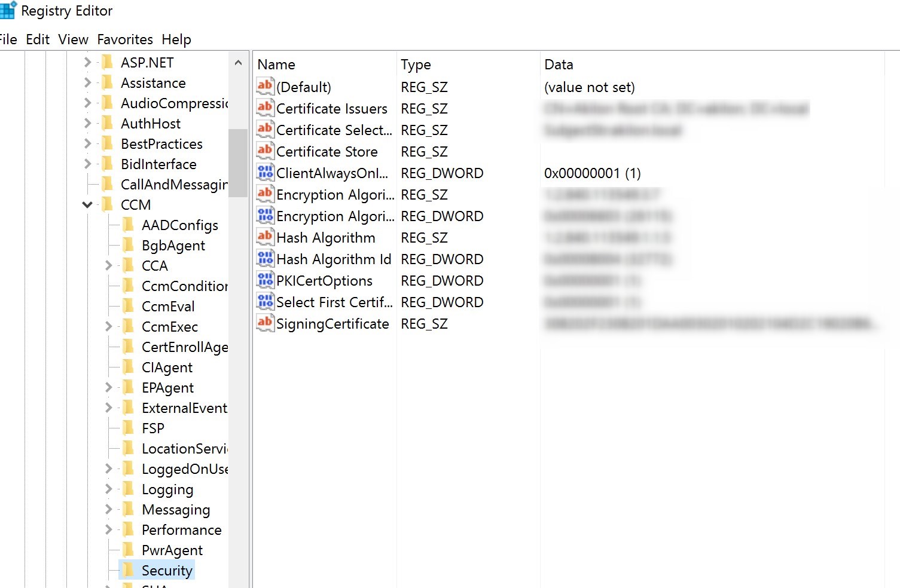Expand the CcmExec key
The width and height of the screenshot is (900, 588).
pyautogui.click(x=108, y=326)
